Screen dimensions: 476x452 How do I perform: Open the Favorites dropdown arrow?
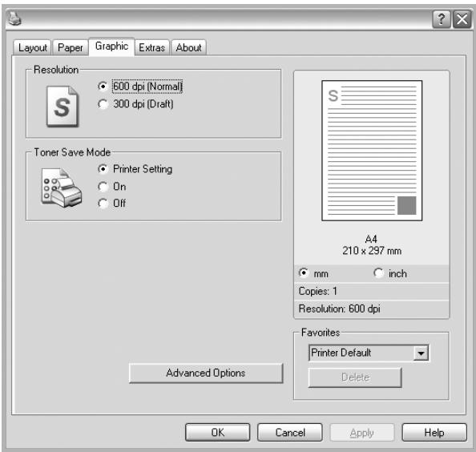(x=421, y=353)
